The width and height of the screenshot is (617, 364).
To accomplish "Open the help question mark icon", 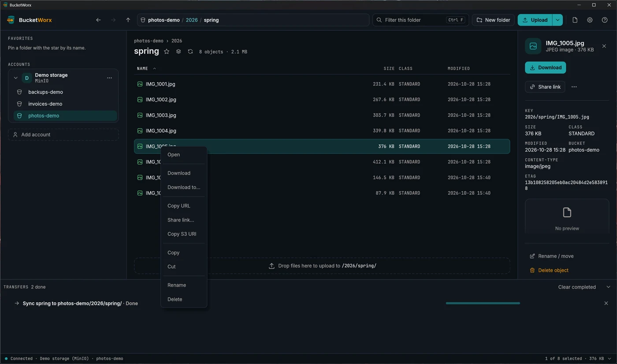I will [605, 20].
